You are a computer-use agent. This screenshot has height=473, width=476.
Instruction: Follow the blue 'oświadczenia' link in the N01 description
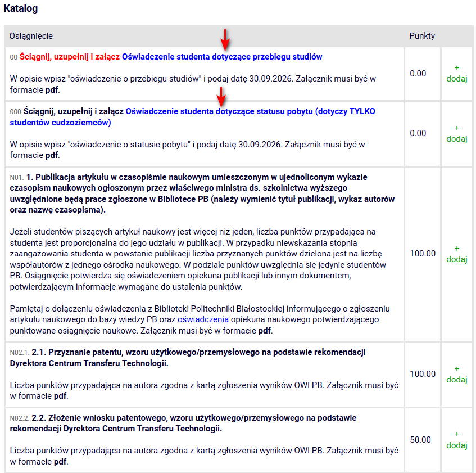[203, 319]
